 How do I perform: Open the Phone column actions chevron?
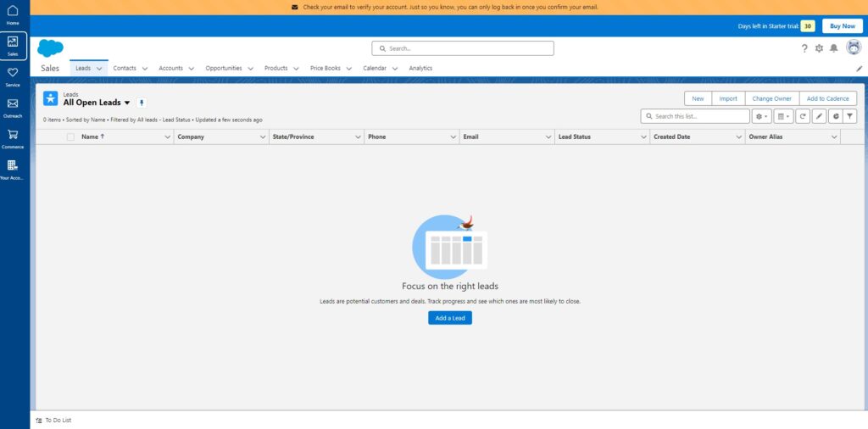click(453, 136)
